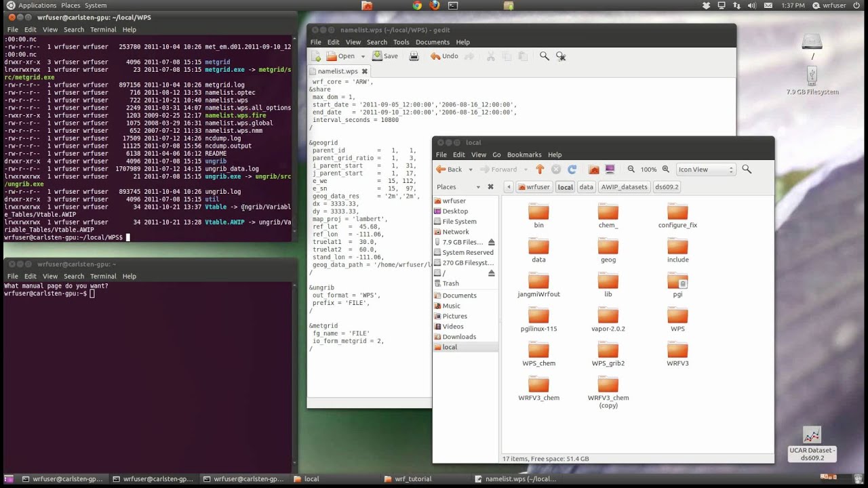Image resolution: width=868 pixels, height=488 pixels.
Task: Click the Cut scissors icon in gedit
Action: coord(490,56)
